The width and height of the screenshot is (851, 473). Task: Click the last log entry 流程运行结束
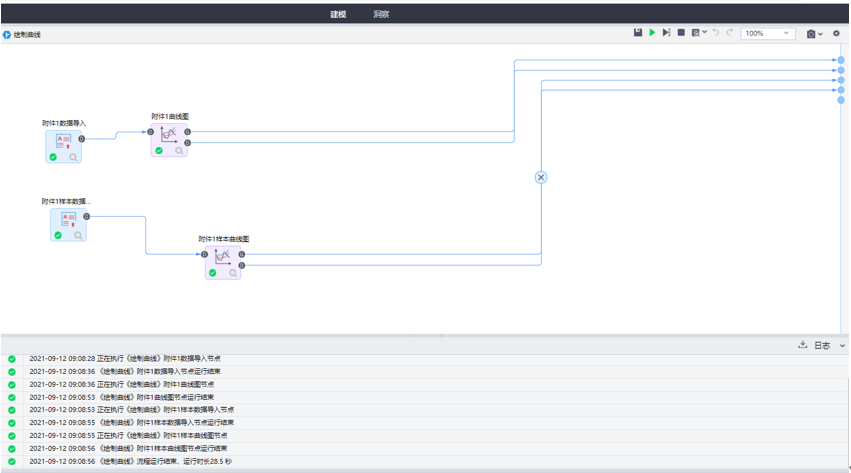pyautogui.click(x=130, y=462)
